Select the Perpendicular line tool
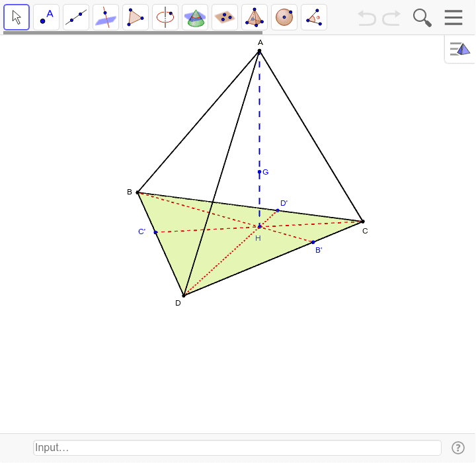Screen dimensions: 476x463 106,17
